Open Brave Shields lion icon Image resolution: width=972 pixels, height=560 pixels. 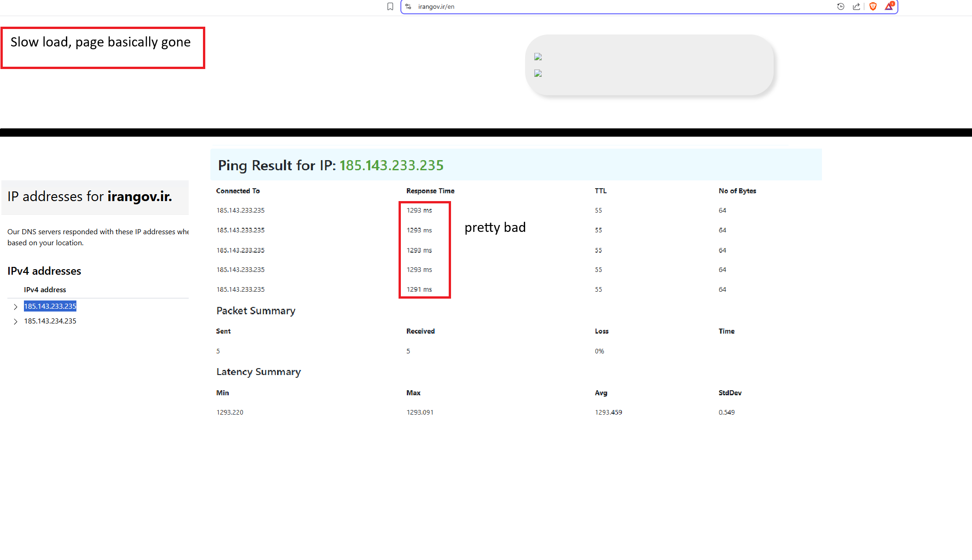tap(873, 6)
